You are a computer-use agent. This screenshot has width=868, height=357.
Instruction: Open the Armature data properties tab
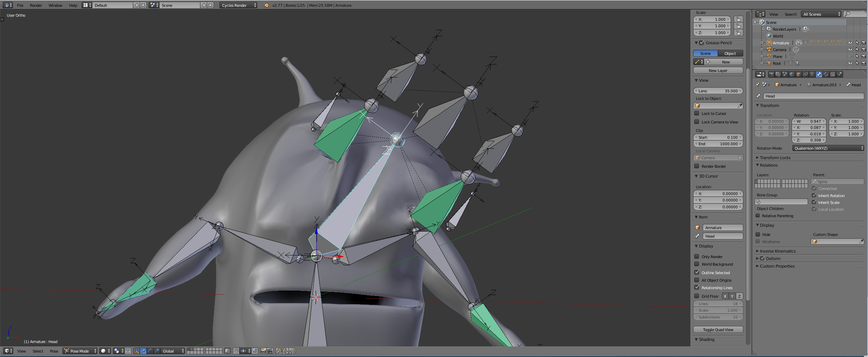tap(812, 74)
